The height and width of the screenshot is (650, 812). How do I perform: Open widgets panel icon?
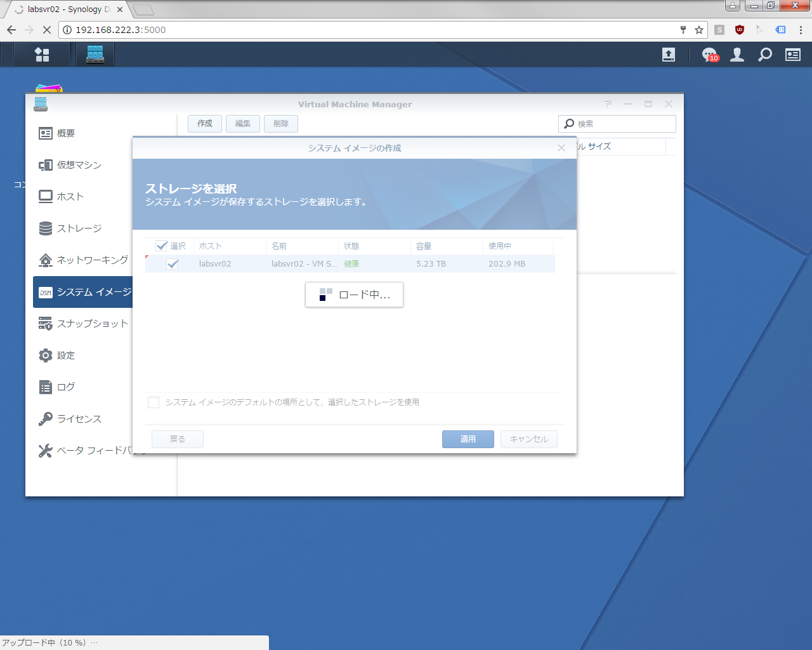point(793,55)
